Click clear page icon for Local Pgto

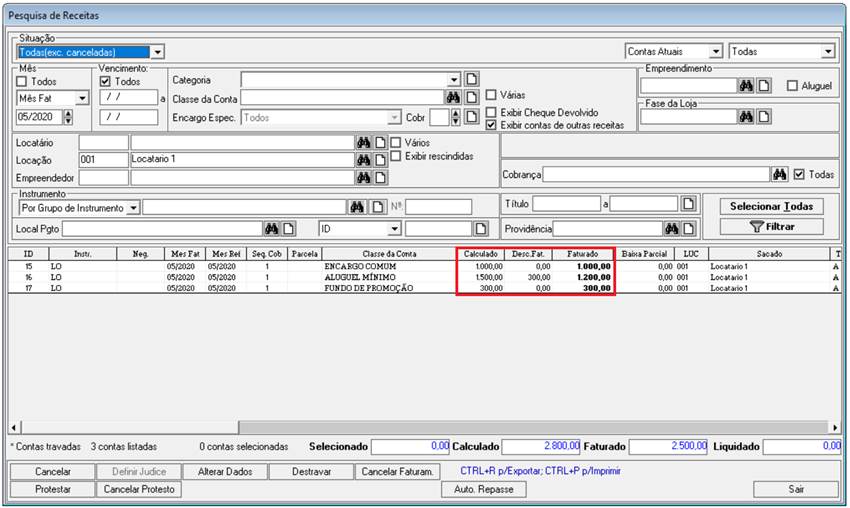289,229
